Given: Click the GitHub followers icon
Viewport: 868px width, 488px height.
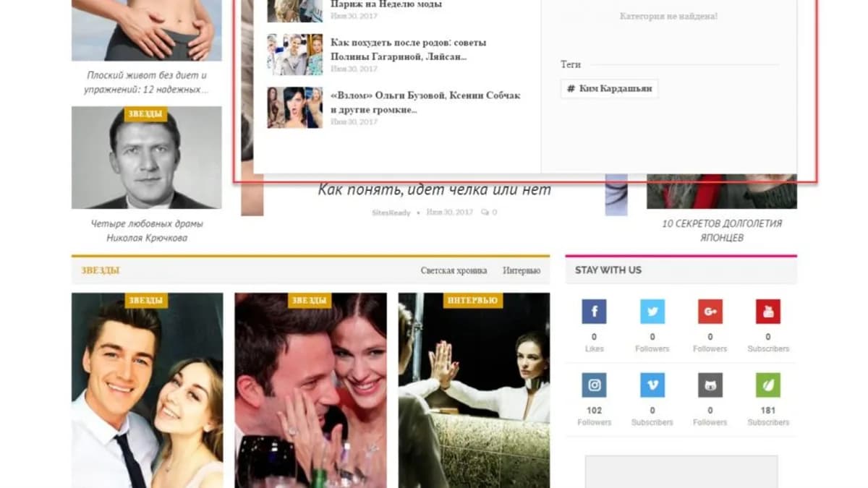Looking at the screenshot, I should (x=710, y=385).
